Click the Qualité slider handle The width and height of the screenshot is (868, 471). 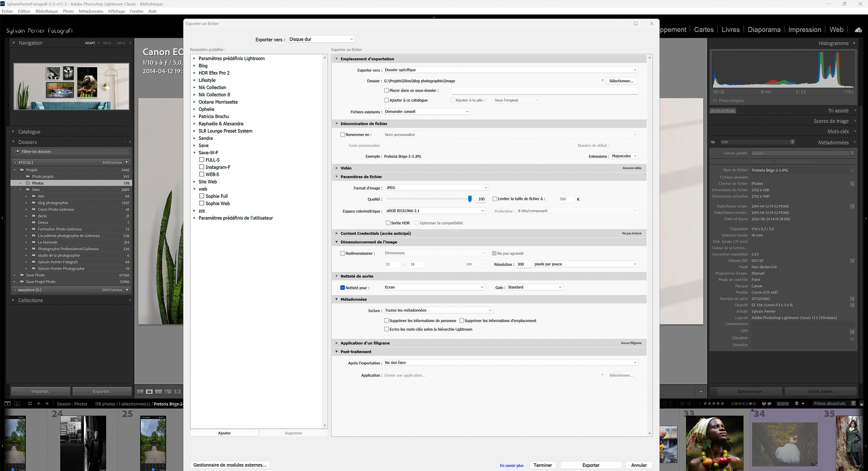[x=470, y=199]
